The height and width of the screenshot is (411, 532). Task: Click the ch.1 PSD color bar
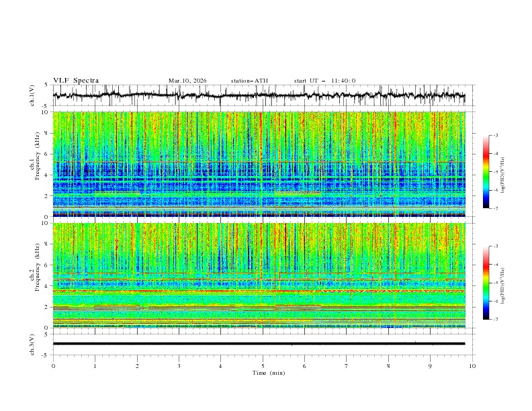(486, 172)
